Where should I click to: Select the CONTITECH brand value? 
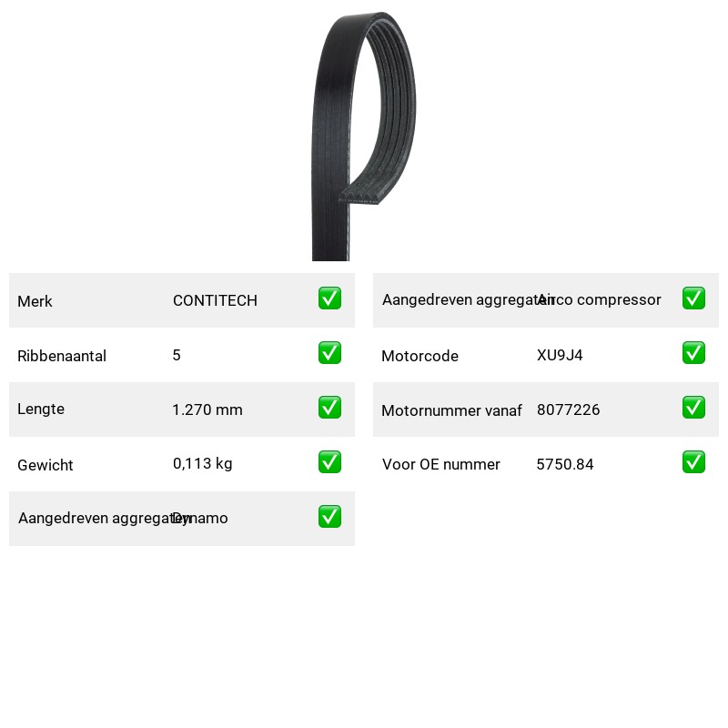coord(215,300)
